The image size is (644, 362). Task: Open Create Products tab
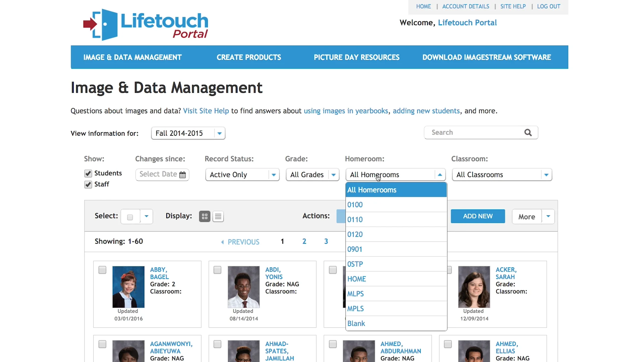tap(249, 57)
